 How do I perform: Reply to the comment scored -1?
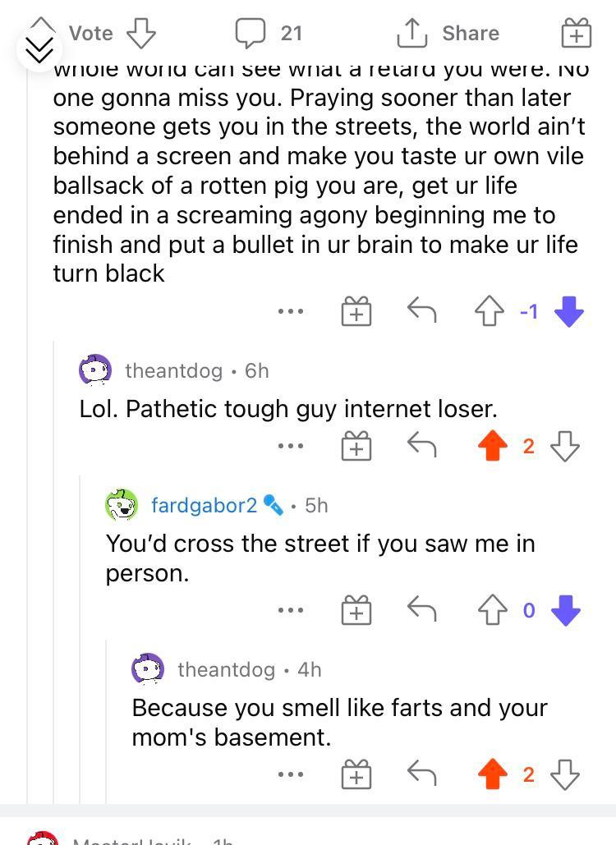(422, 311)
